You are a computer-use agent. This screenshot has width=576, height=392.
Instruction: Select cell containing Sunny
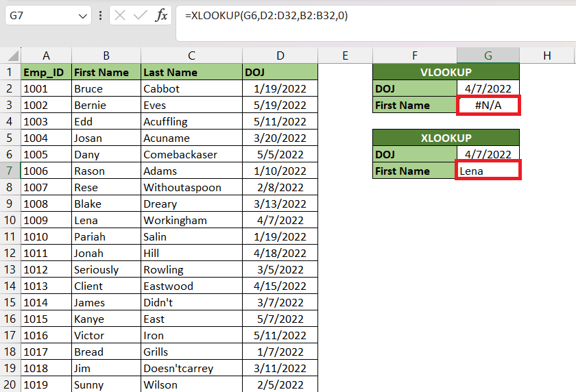click(106, 384)
